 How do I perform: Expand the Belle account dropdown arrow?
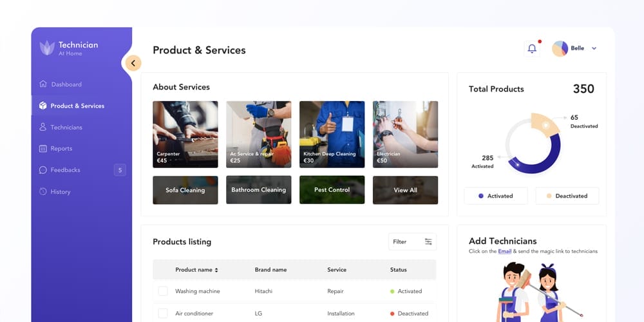[x=594, y=48]
